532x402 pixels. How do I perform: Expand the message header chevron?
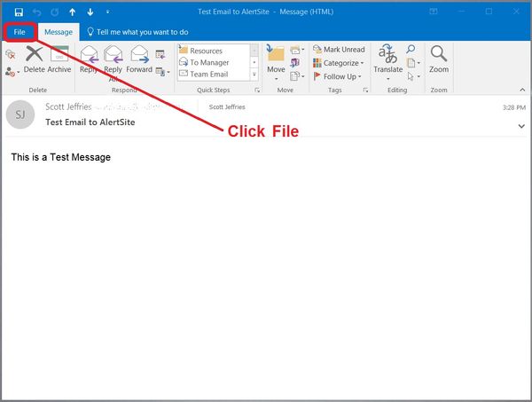tap(520, 126)
